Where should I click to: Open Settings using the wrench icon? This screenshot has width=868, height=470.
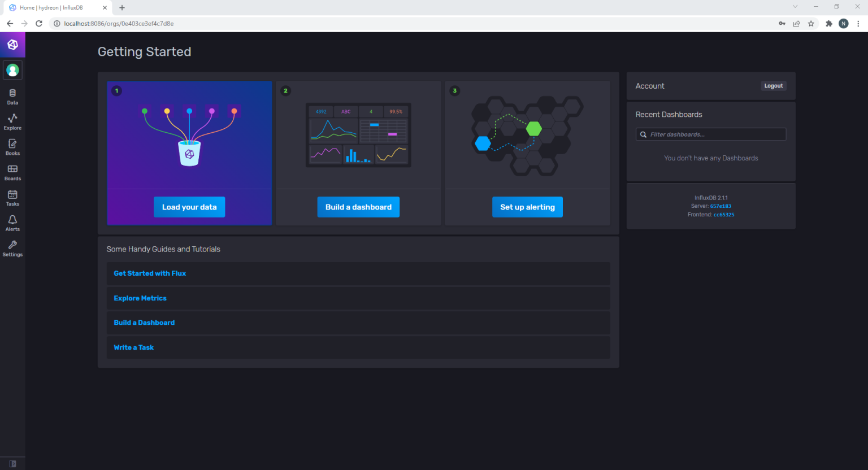click(12, 247)
